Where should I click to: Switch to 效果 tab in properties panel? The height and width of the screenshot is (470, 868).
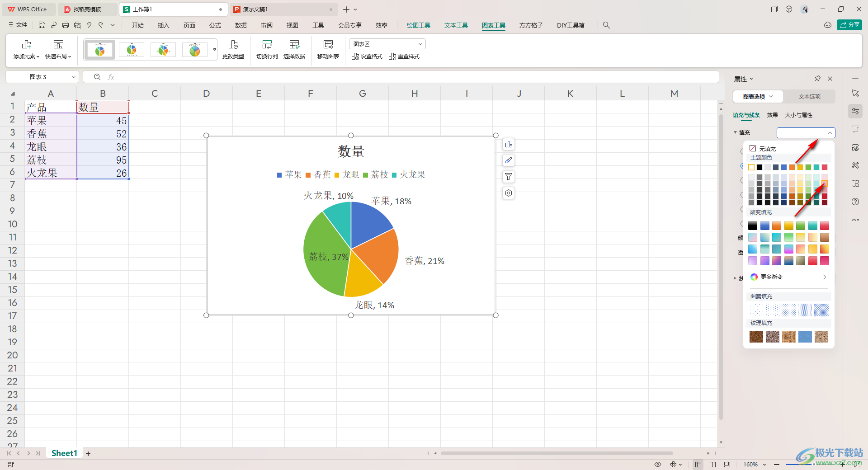[x=772, y=115]
